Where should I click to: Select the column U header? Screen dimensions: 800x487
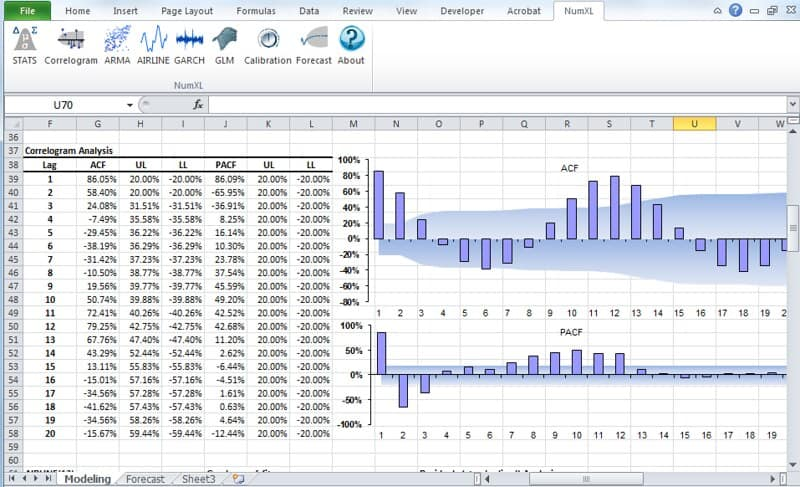coord(693,124)
